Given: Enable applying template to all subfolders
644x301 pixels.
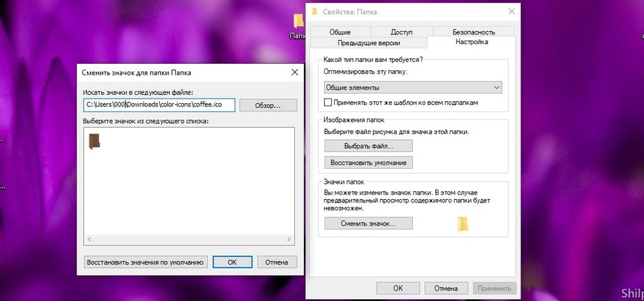Looking at the screenshot, I should coord(328,102).
